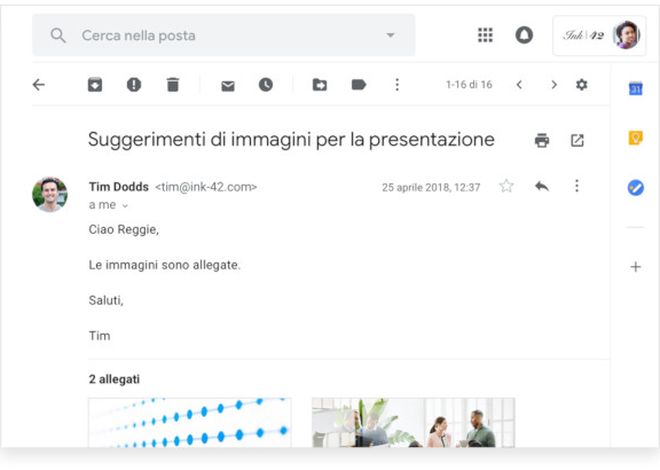The width and height of the screenshot is (660, 470).
Task: Mark the message as unread
Action: [x=228, y=86]
